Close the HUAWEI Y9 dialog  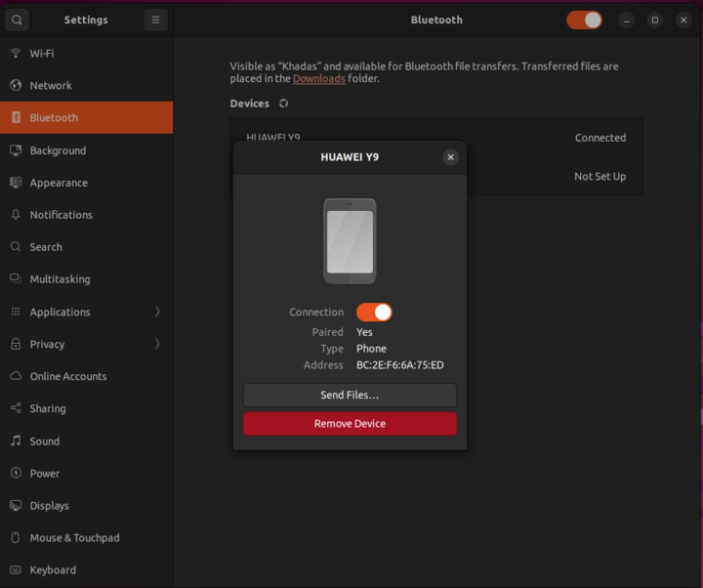(x=450, y=157)
